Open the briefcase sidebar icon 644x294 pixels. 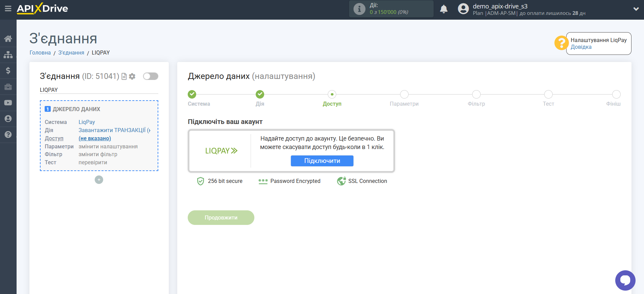click(8, 87)
